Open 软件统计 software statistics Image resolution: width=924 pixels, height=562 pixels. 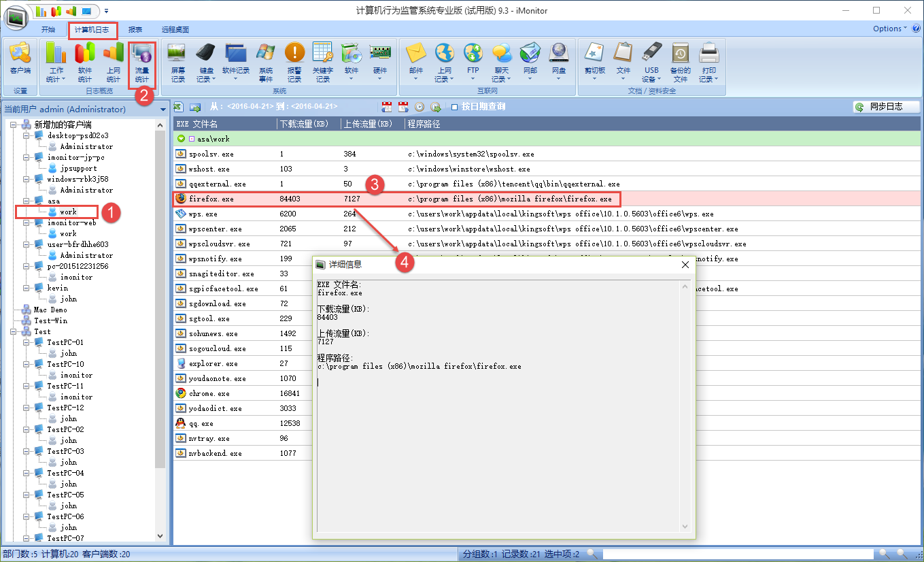85,62
